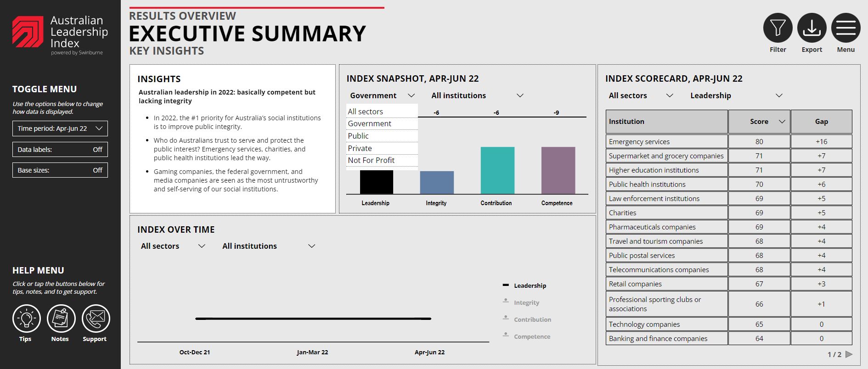The width and height of the screenshot is (868, 369).
Task: Click the teal Contribution bar
Action: [x=497, y=170]
